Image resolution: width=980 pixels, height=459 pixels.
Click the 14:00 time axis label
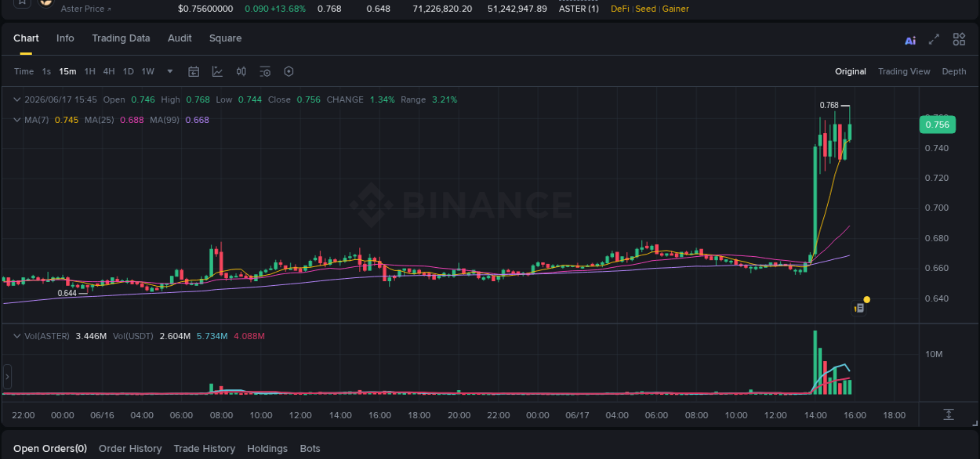815,415
